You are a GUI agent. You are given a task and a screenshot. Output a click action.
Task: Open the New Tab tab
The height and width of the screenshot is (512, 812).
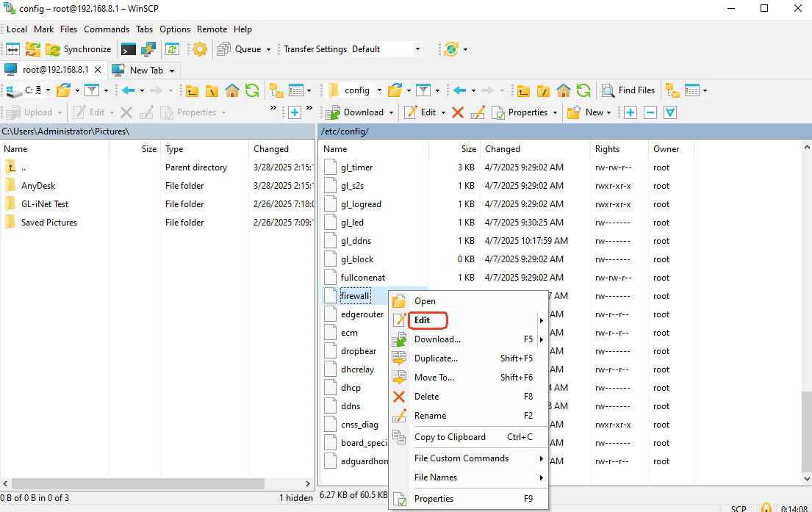139,70
